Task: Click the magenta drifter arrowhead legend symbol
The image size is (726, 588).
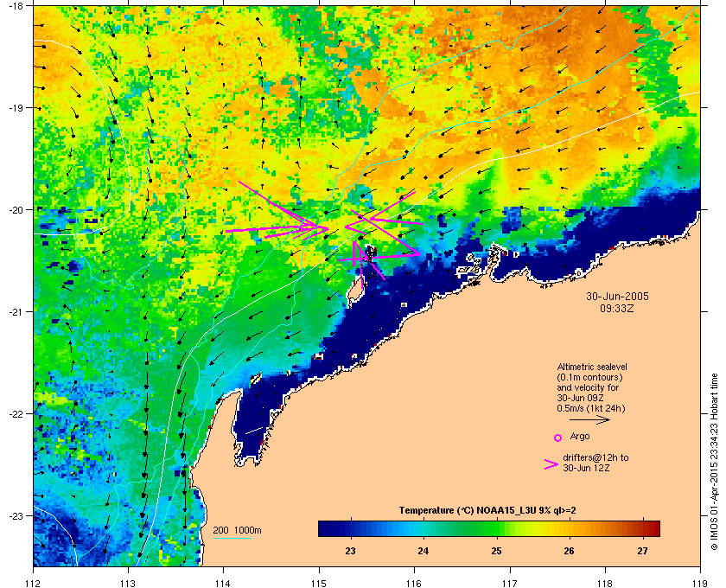Action: pos(551,464)
